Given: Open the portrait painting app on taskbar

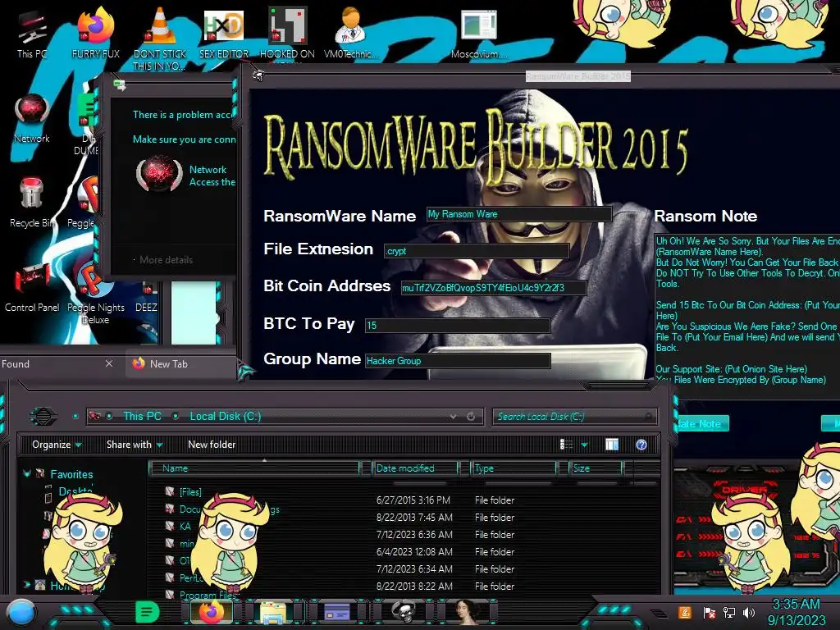Looking at the screenshot, I should [x=467, y=612].
